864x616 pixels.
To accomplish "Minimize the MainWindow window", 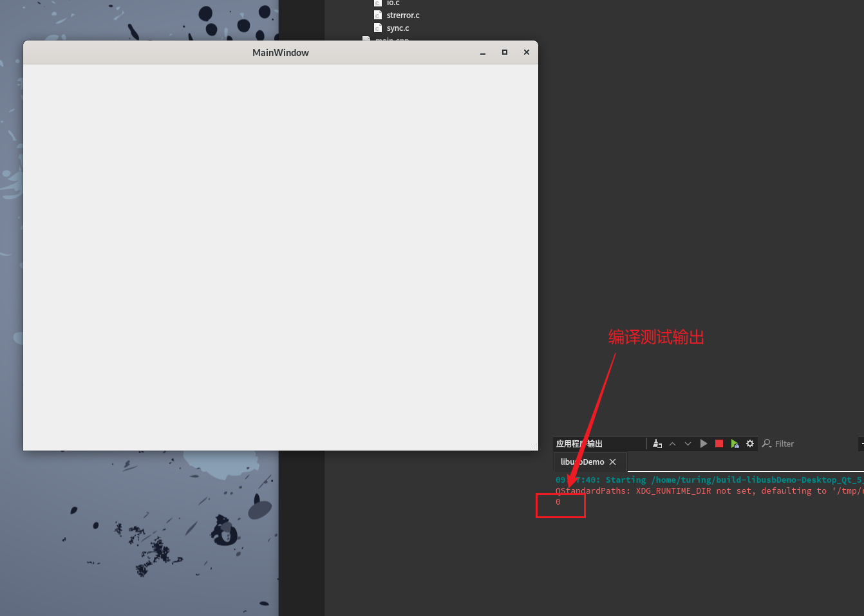I will tap(483, 53).
